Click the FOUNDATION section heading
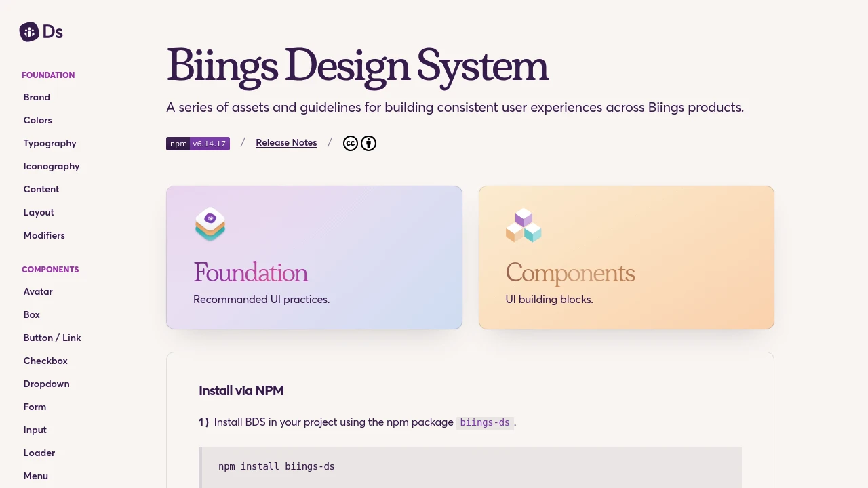This screenshot has height=488, width=868. pyautogui.click(x=48, y=75)
